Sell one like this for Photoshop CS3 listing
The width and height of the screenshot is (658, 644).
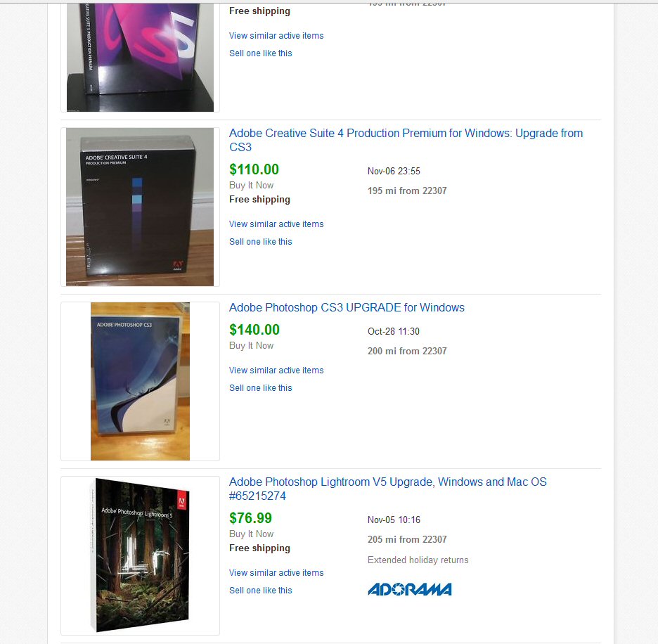pos(261,388)
